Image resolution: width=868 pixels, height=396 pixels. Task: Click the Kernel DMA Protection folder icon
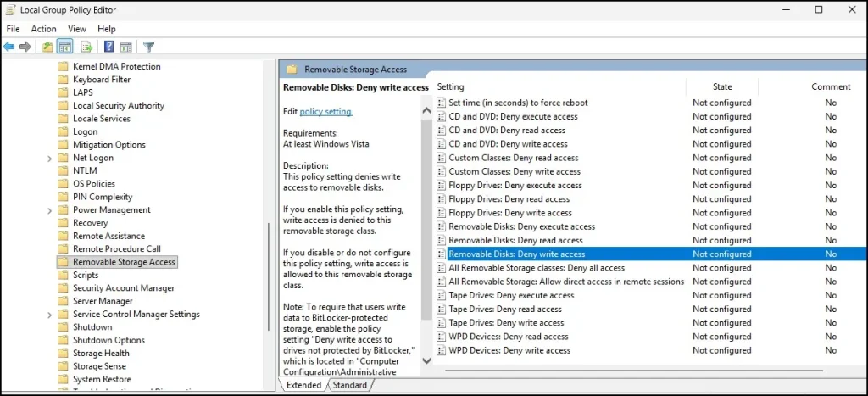coord(63,66)
